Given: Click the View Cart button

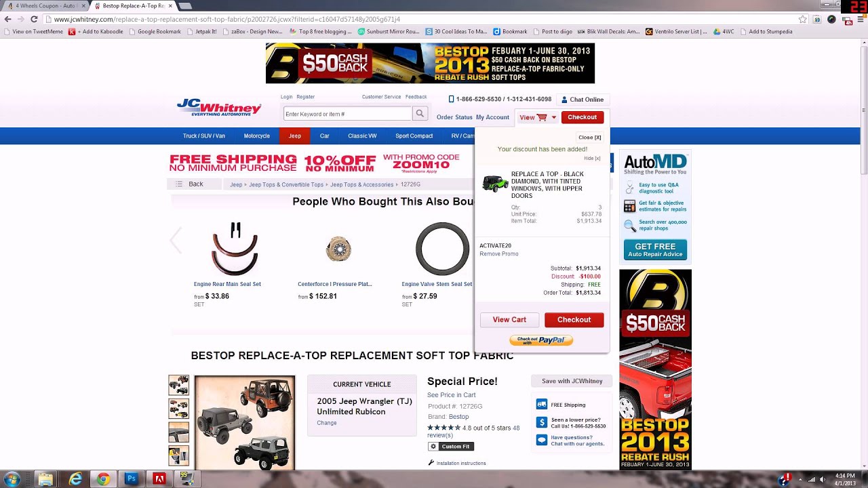Looking at the screenshot, I should (x=509, y=320).
